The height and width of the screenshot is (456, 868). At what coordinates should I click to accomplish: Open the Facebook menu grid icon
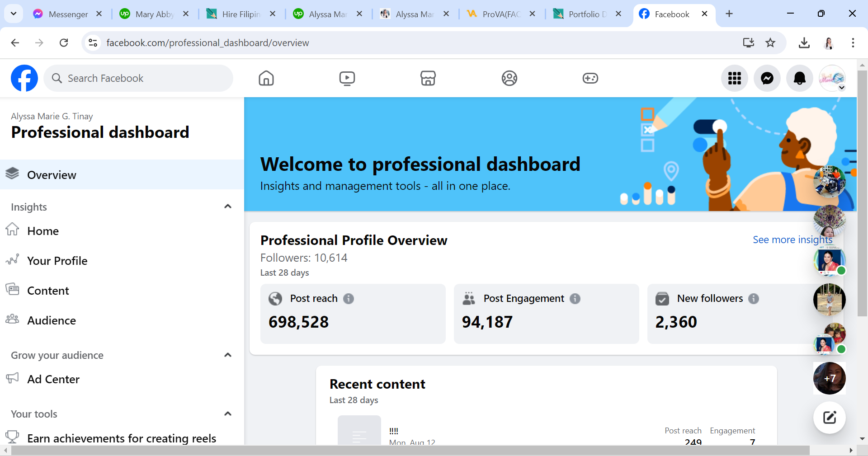click(x=735, y=78)
